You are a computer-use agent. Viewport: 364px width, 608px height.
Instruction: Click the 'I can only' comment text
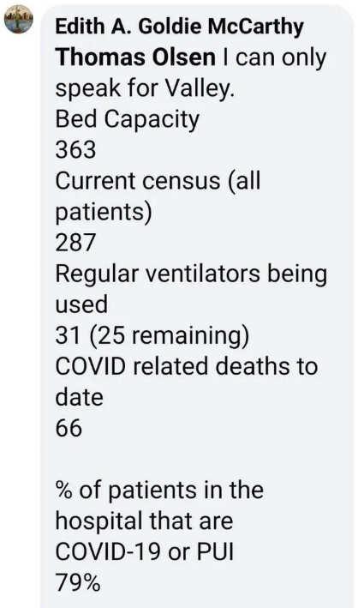[x=274, y=58]
